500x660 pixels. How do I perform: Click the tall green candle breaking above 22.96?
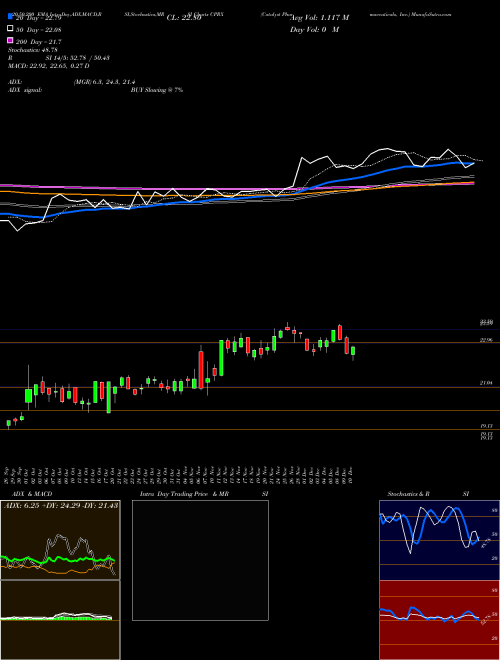(x=221, y=358)
